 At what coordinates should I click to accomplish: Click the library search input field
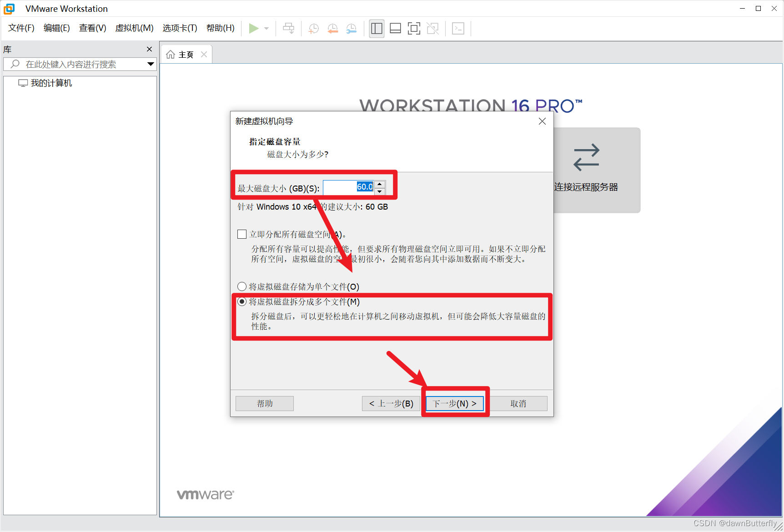[80, 64]
